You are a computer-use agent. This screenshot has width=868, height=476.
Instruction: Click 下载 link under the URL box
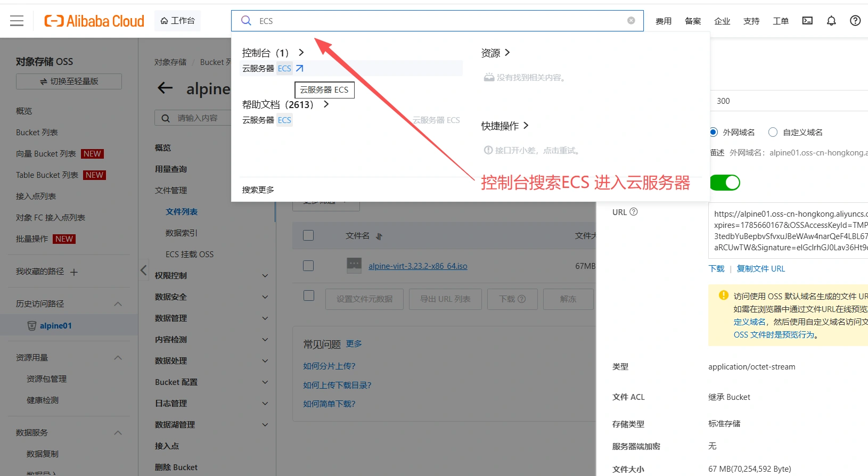[717, 269]
